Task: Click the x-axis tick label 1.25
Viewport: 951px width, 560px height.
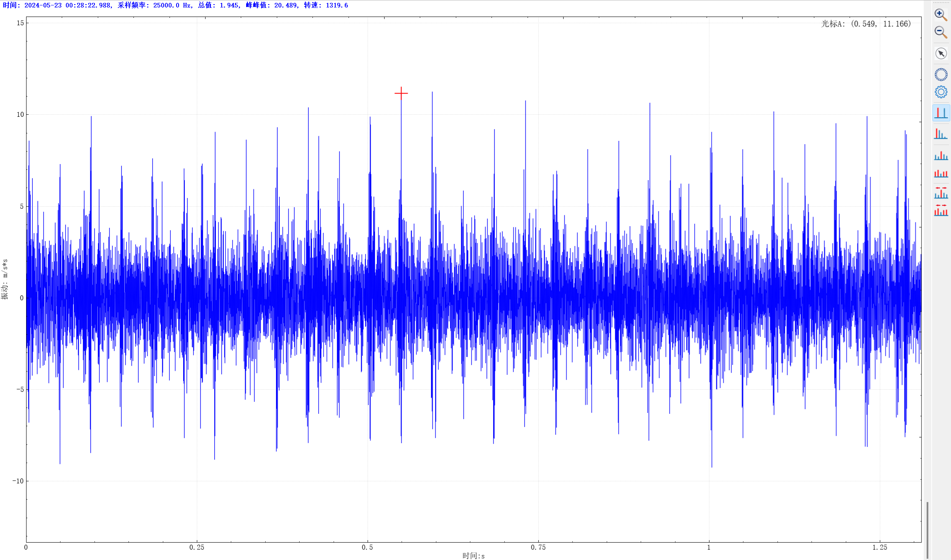Action: coord(880,547)
